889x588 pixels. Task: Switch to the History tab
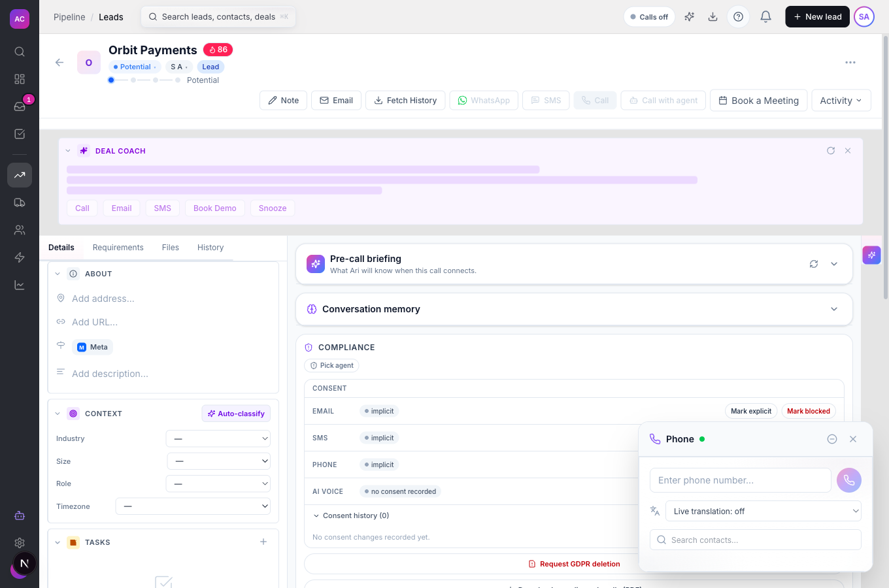point(210,248)
